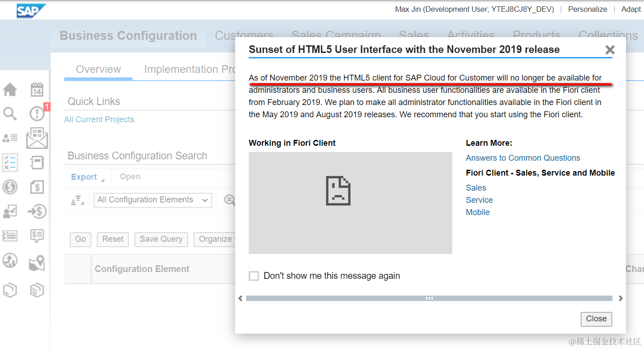This screenshot has height=349, width=644.
Task: Open the calendar icon showing 14
Action: pyautogui.click(x=37, y=90)
